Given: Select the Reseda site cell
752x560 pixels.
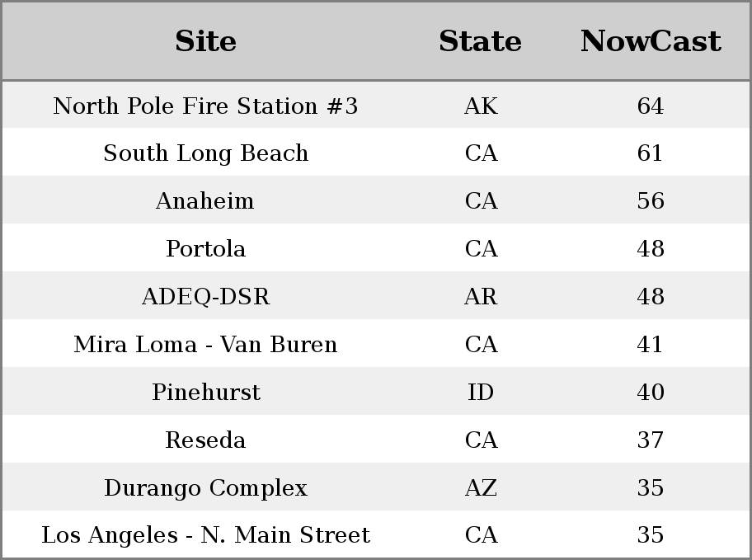Looking at the screenshot, I should 206,440.
